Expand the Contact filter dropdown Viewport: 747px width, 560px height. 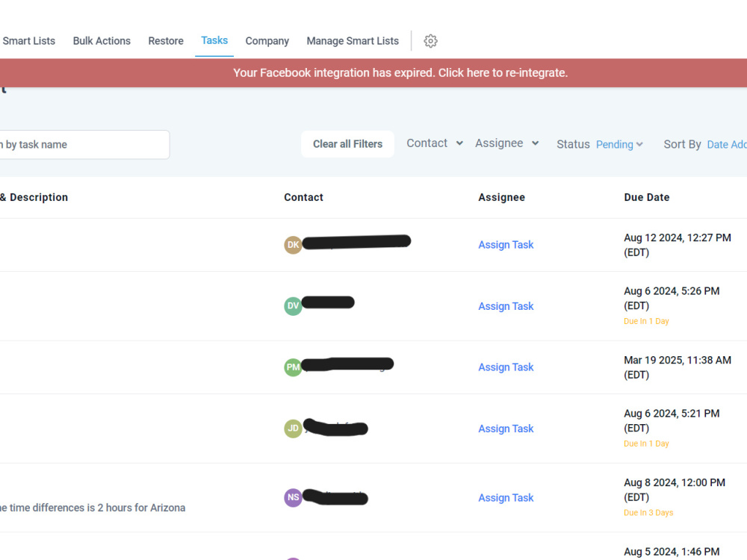pyautogui.click(x=435, y=143)
